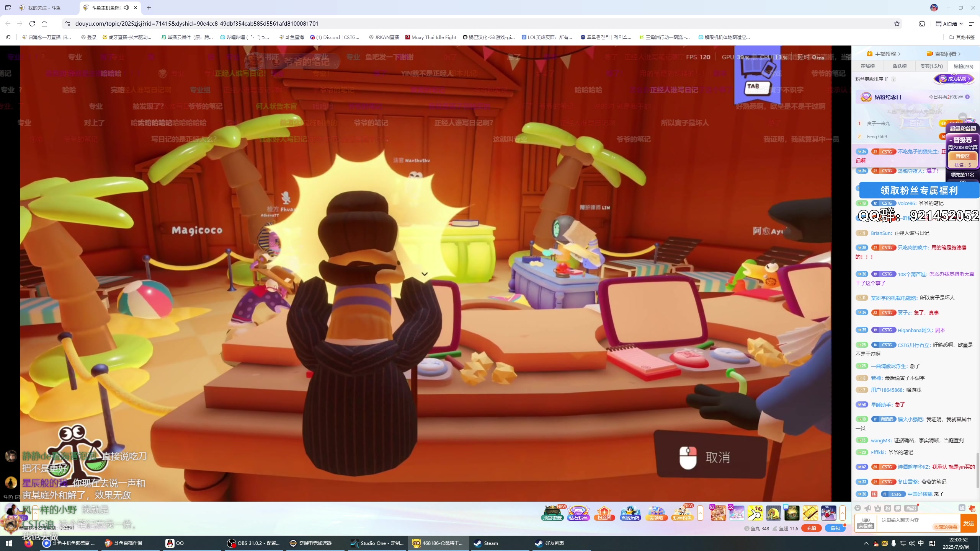Open the 粉丝团 fan club icon
Screen dimensions: 980x551
coord(604,513)
